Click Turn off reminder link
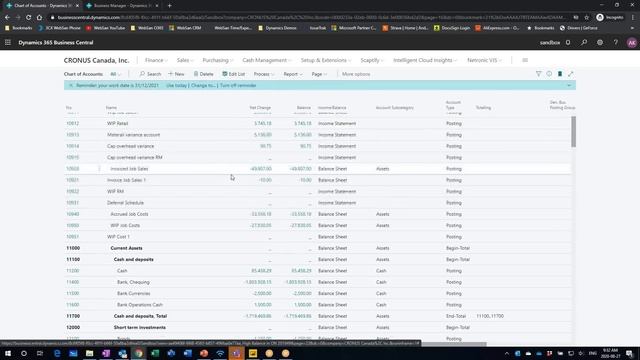The height and width of the screenshot is (360, 640). click(238, 85)
